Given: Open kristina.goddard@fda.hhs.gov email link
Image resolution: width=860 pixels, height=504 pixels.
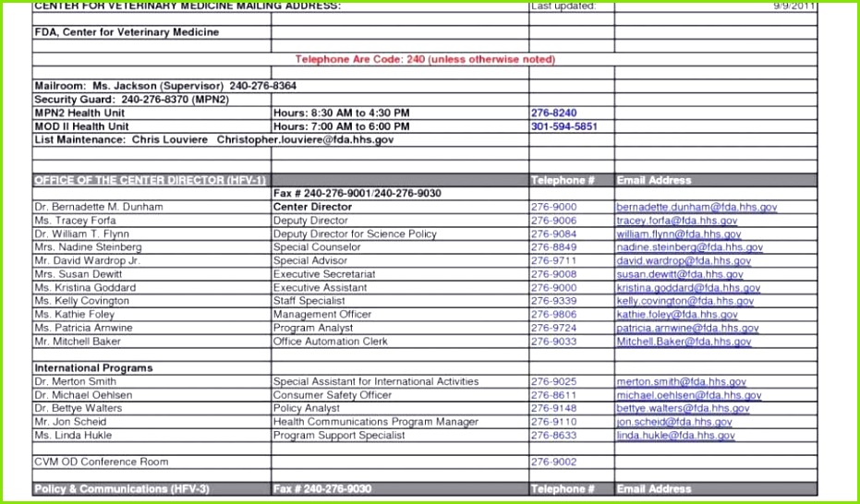Looking at the screenshot, I should coord(688,288).
